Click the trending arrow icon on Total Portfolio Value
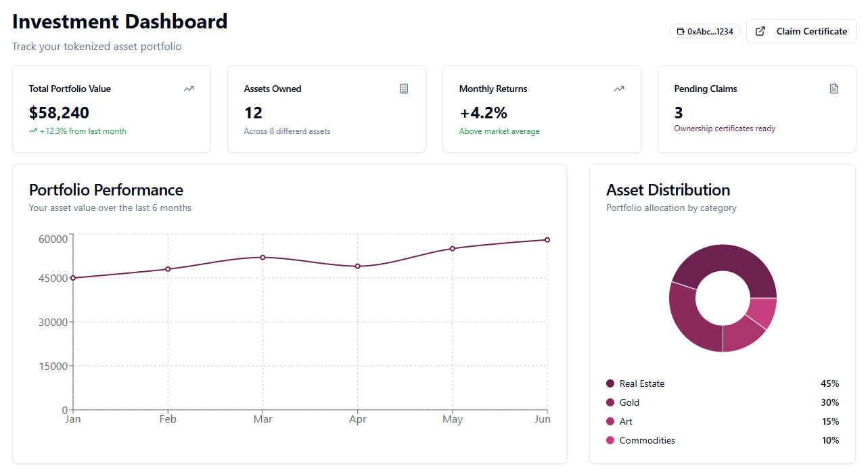 click(189, 89)
